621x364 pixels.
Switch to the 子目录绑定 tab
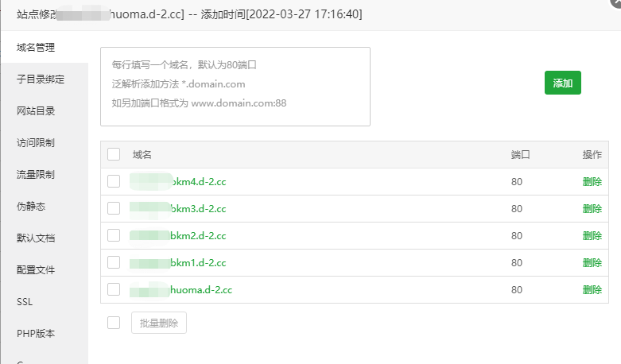pos(41,79)
